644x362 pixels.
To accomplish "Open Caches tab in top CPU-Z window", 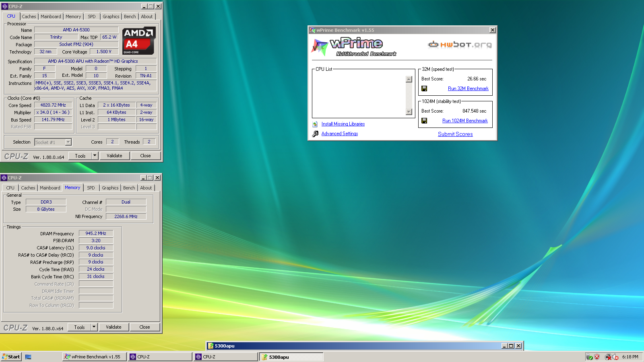I will (x=29, y=16).
